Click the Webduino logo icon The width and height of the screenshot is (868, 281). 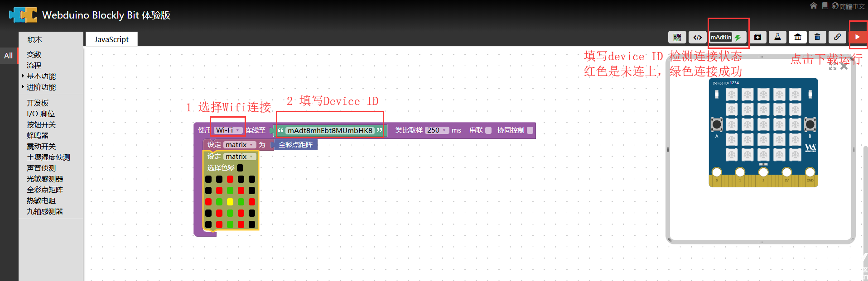[23, 15]
